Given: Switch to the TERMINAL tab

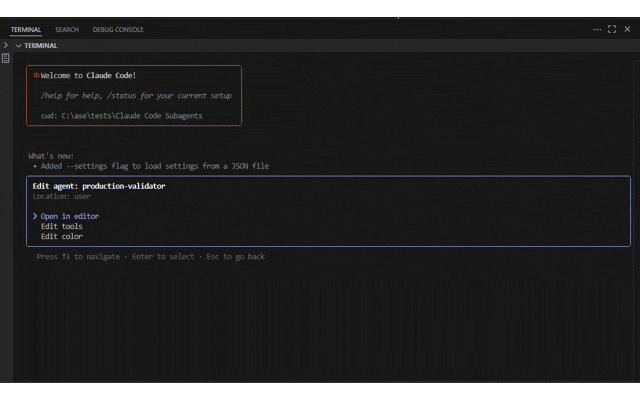Looking at the screenshot, I should [26, 29].
